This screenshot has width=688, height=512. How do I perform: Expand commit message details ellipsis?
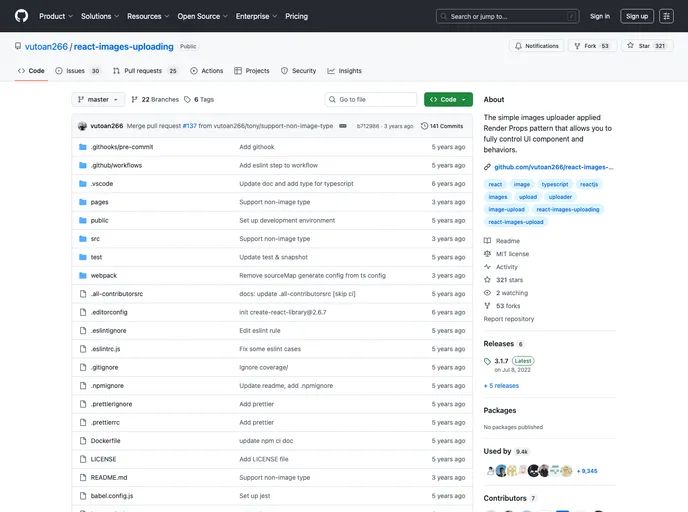pos(343,126)
